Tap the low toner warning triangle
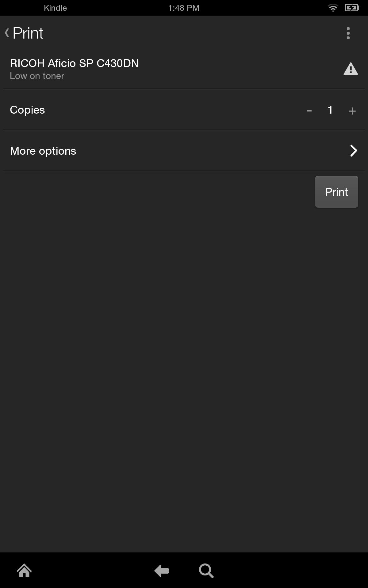The image size is (368, 588). [x=351, y=69]
